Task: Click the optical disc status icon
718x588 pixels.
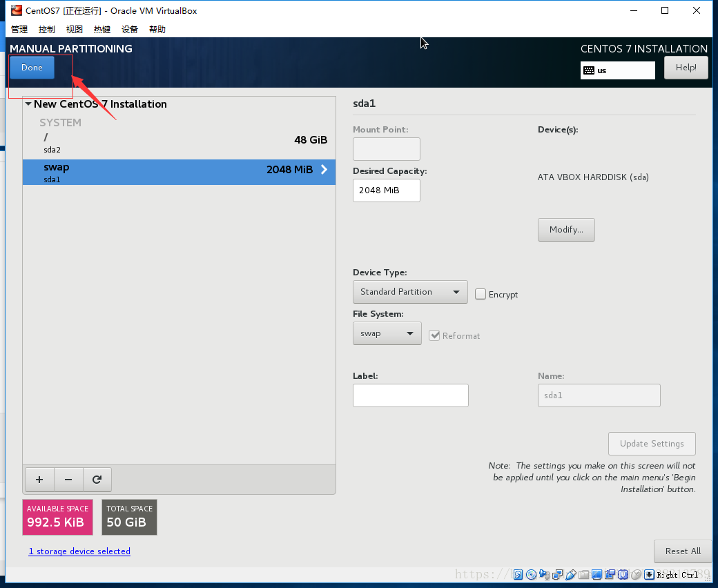Action: (531, 575)
